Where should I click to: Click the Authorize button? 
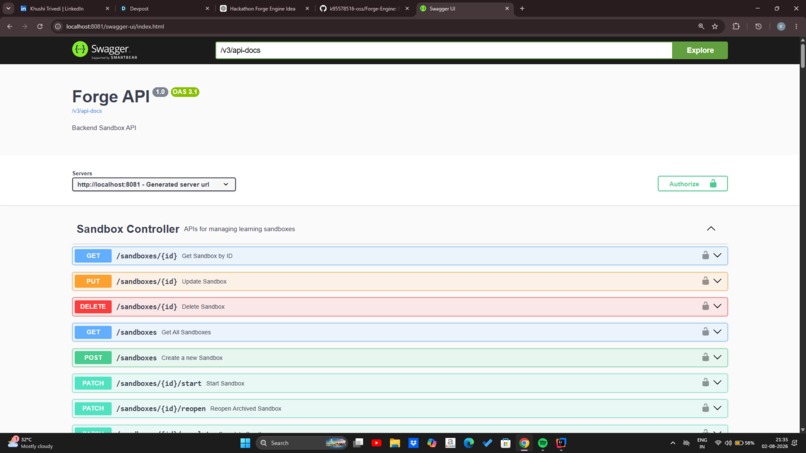(692, 184)
